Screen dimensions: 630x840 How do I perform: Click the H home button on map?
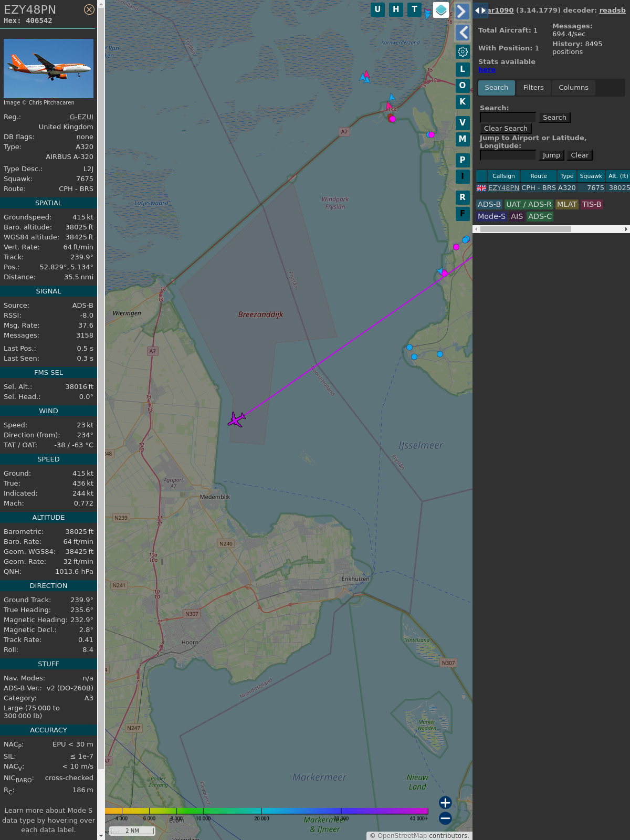coord(396,9)
